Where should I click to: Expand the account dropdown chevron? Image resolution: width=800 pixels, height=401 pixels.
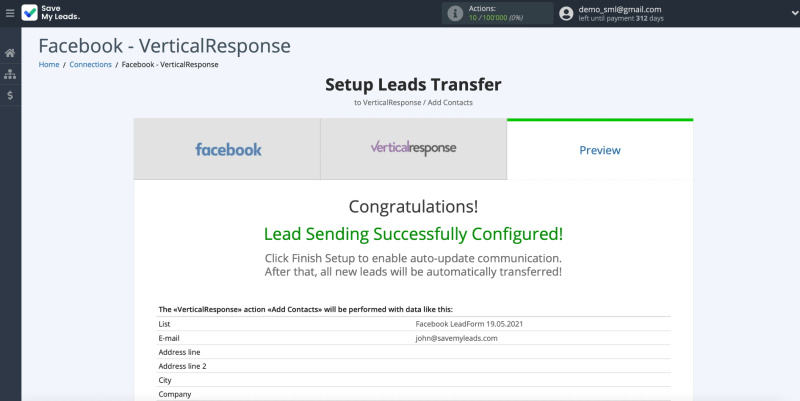pos(794,14)
